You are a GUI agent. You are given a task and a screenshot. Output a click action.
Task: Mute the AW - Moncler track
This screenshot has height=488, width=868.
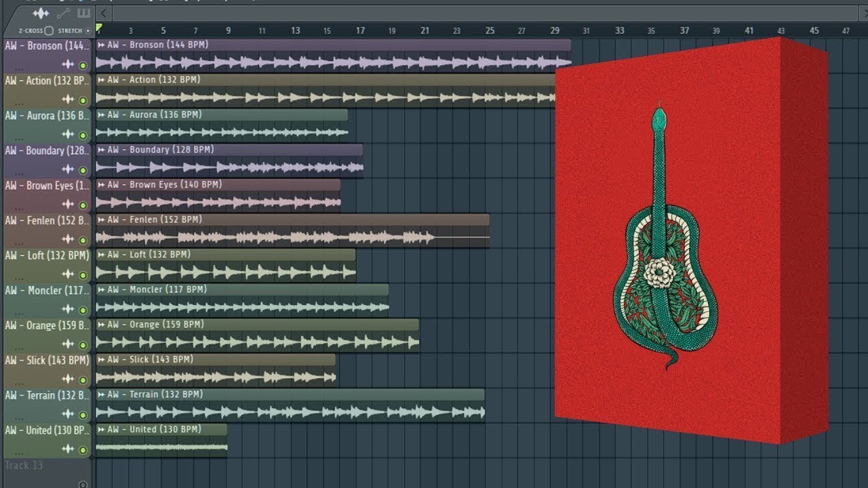point(83,310)
